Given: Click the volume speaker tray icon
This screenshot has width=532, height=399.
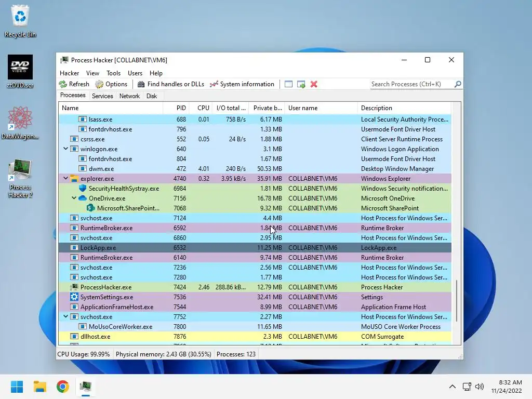Looking at the screenshot, I should pos(480,387).
